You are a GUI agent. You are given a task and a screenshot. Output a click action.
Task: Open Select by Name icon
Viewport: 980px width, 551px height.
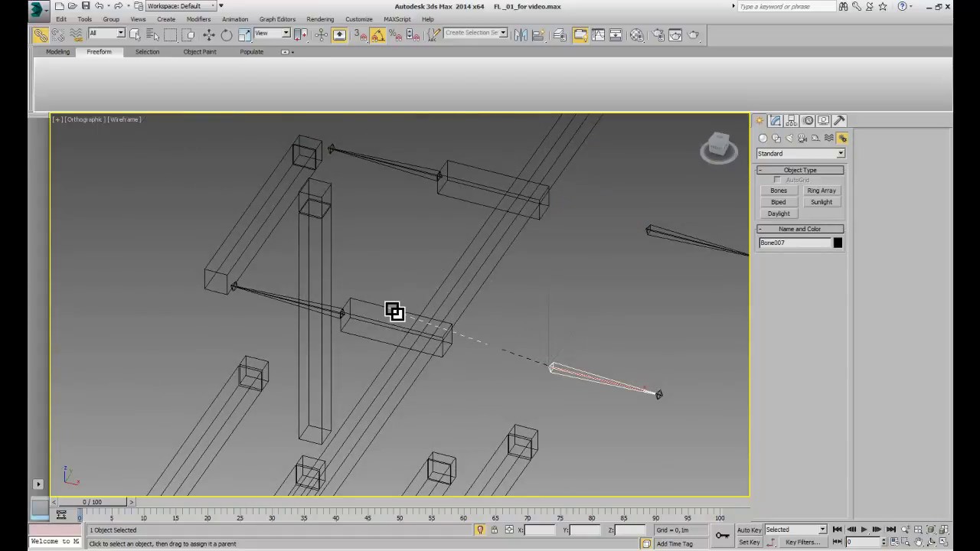coord(152,34)
